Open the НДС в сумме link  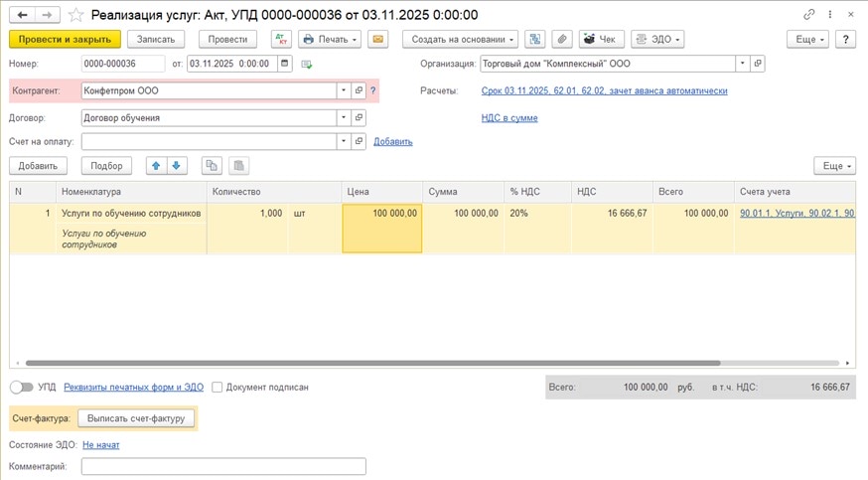[x=509, y=117]
